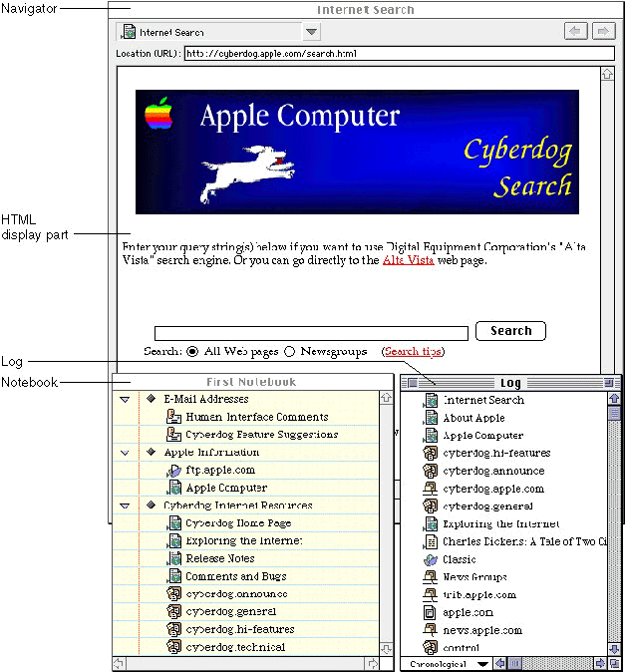625x672 pixels.
Task: Click Cyberdog Home Page web icon
Action: point(173,523)
